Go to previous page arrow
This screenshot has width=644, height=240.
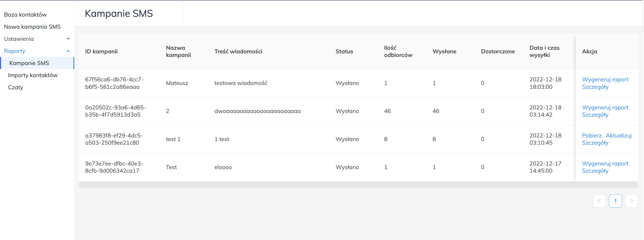[599, 201]
